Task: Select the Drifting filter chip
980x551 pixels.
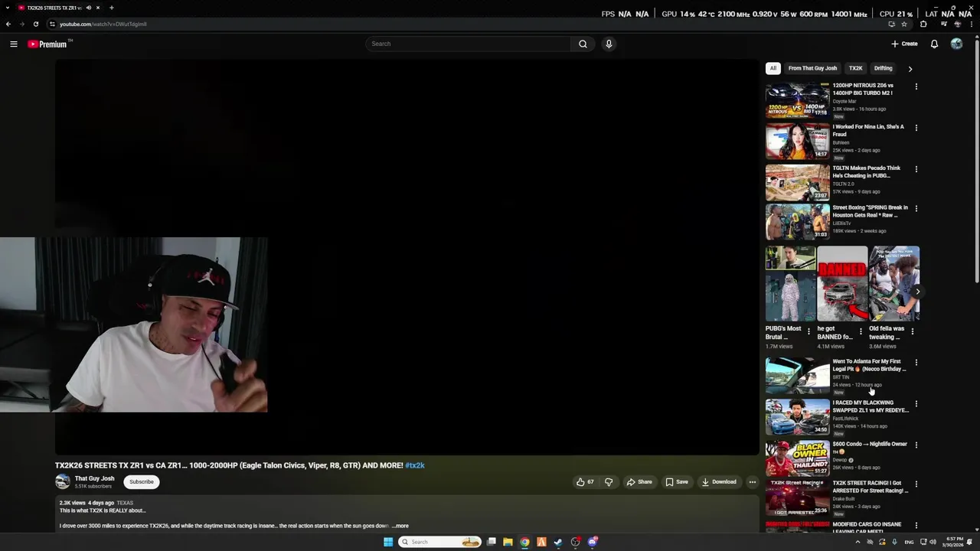Action: coord(883,68)
